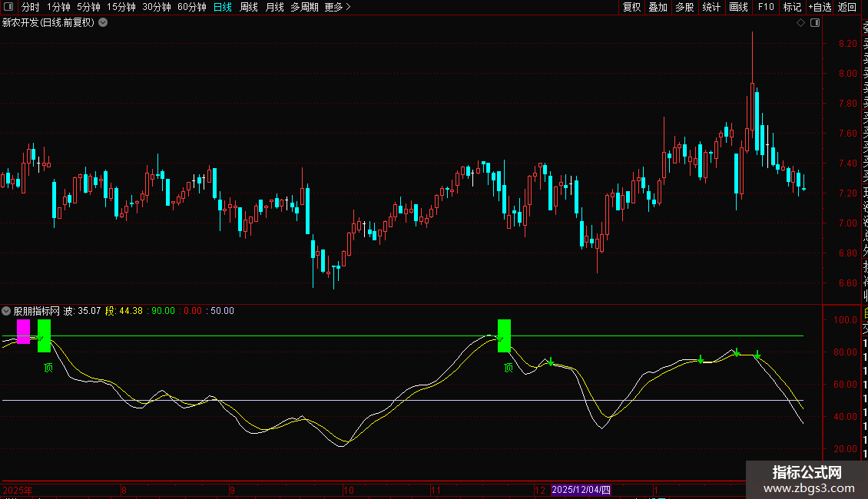Open the F10 company info
The height and width of the screenshot is (499, 868).
pyautogui.click(x=766, y=7)
